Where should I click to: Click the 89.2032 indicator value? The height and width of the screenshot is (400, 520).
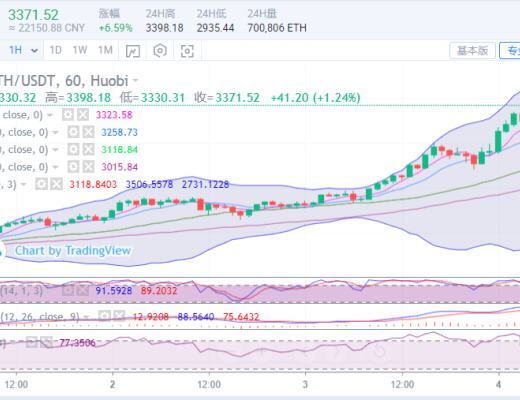[159, 291]
